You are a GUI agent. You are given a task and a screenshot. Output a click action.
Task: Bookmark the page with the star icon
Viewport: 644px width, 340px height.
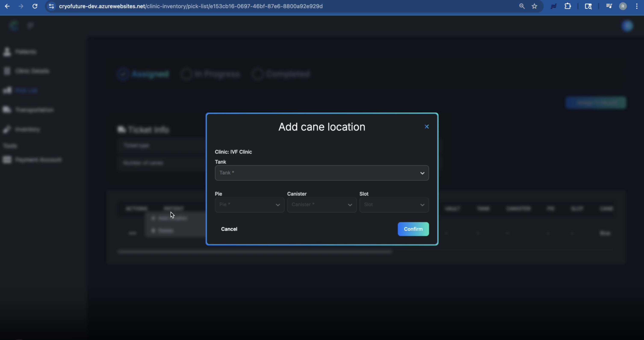coord(535,6)
